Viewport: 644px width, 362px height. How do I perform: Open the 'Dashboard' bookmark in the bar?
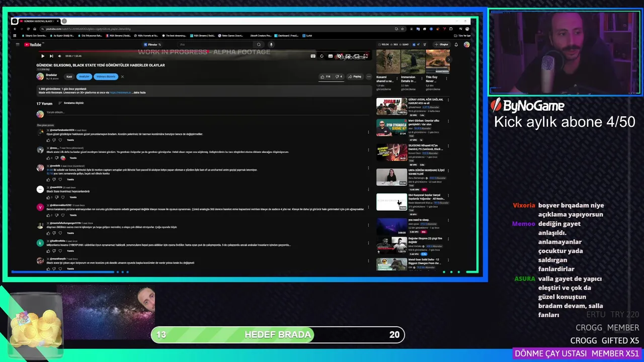tap(287, 36)
